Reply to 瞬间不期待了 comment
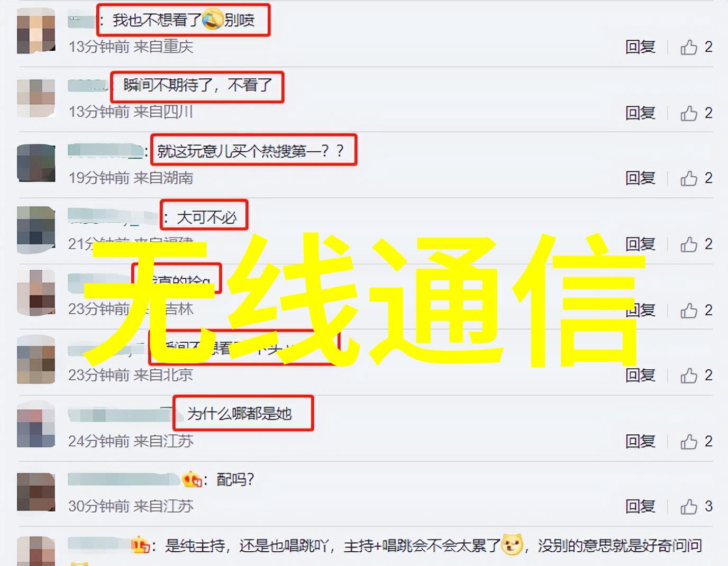 (x=640, y=113)
